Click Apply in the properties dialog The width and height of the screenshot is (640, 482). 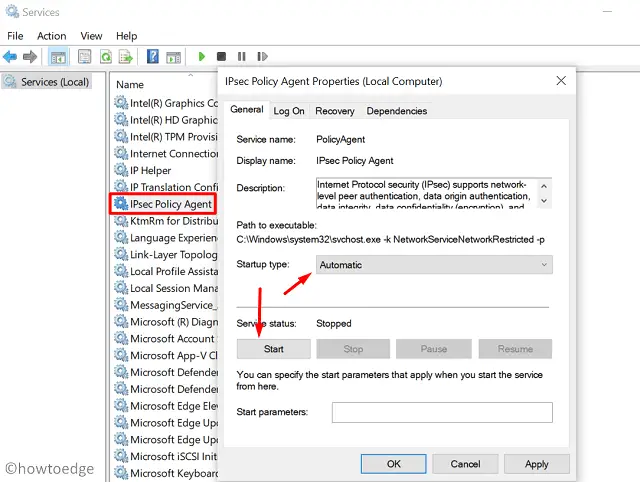537,464
